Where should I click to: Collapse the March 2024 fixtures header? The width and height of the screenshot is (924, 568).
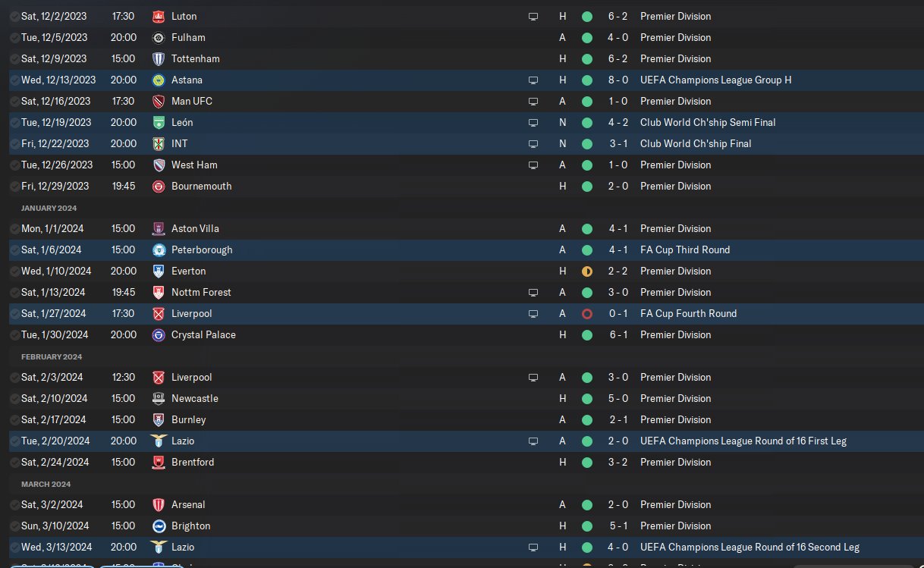tap(46, 484)
